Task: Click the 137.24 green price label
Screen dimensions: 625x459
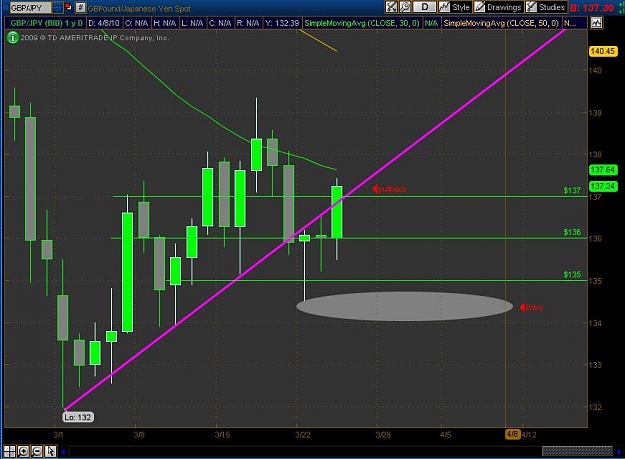Action: click(603, 186)
